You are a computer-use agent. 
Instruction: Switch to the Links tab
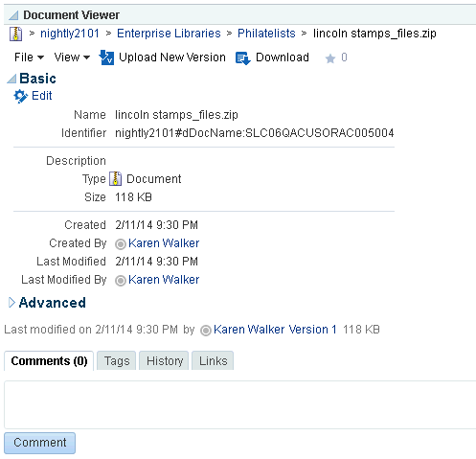click(213, 360)
